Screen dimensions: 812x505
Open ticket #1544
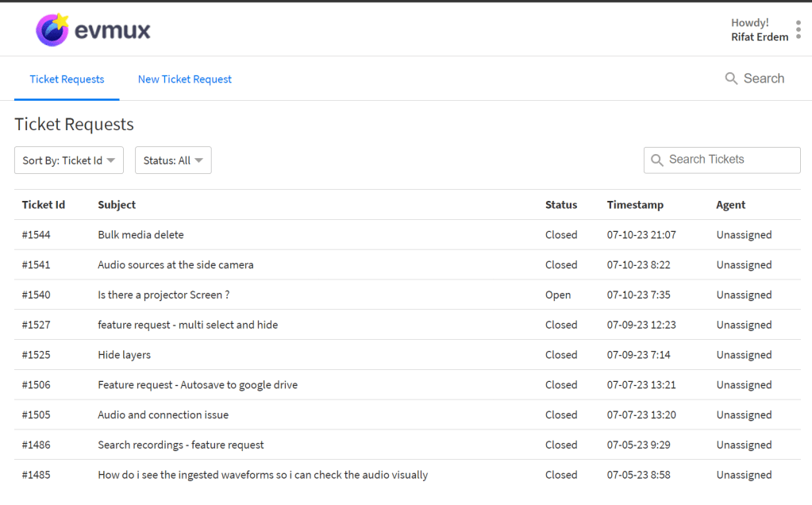pos(37,234)
